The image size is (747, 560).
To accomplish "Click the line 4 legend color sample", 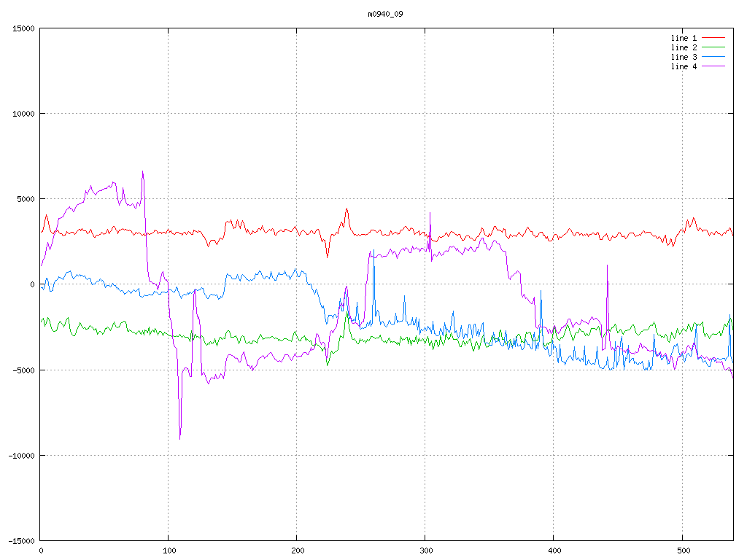I will click(714, 66).
